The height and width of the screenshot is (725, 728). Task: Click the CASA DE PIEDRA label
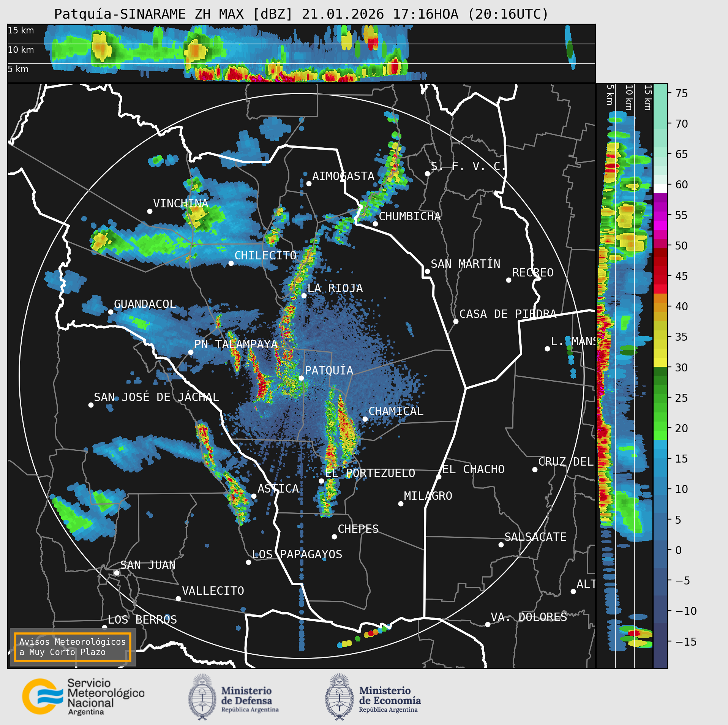tap(508, 314)
